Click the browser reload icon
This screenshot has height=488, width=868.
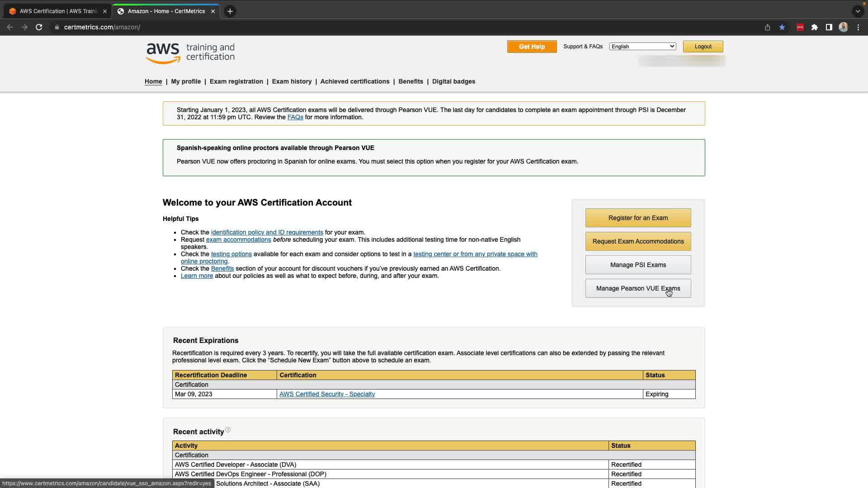coord(39,27)
